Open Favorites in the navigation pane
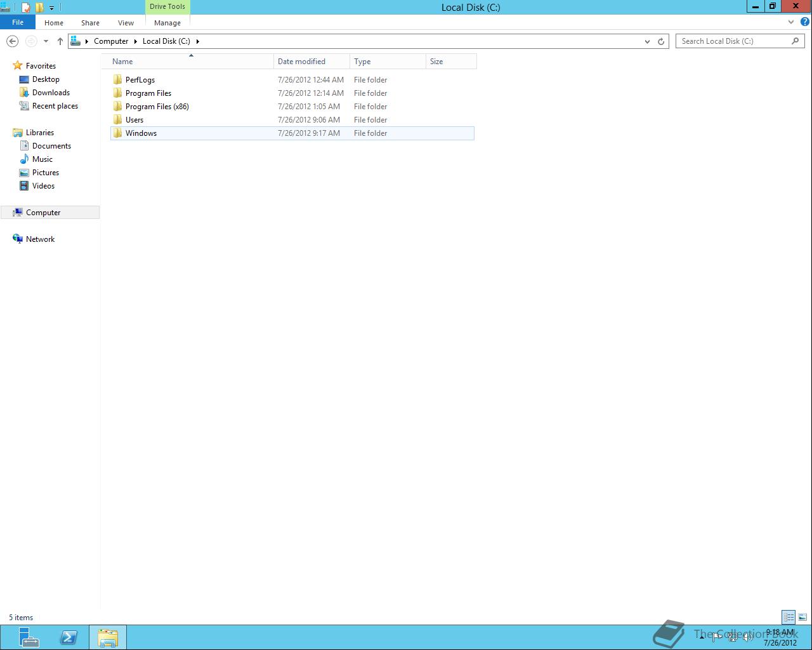This screenshot has height=650, width=812. tap(41, 66)
